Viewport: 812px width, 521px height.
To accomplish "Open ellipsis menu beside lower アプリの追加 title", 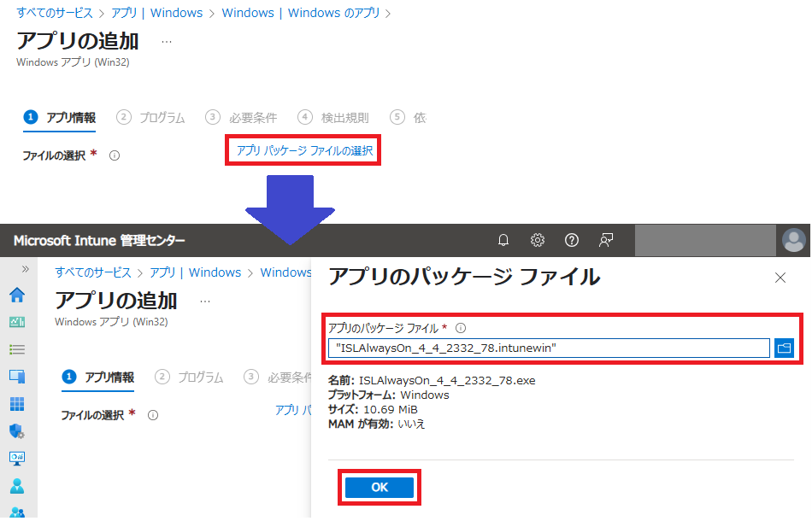I will 205,301.
